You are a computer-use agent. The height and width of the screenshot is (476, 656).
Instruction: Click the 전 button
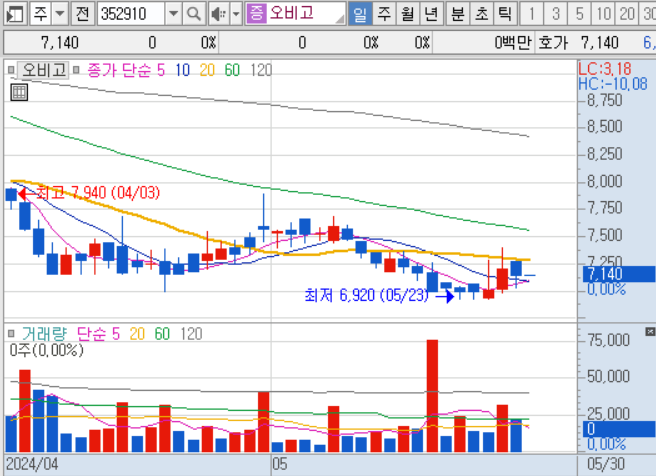82,14
